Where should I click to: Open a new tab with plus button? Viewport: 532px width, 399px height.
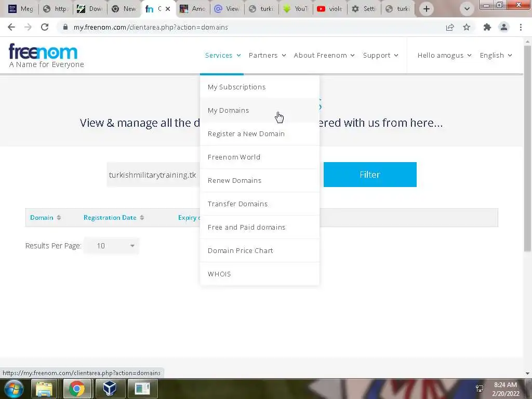(x=427, y=9)
